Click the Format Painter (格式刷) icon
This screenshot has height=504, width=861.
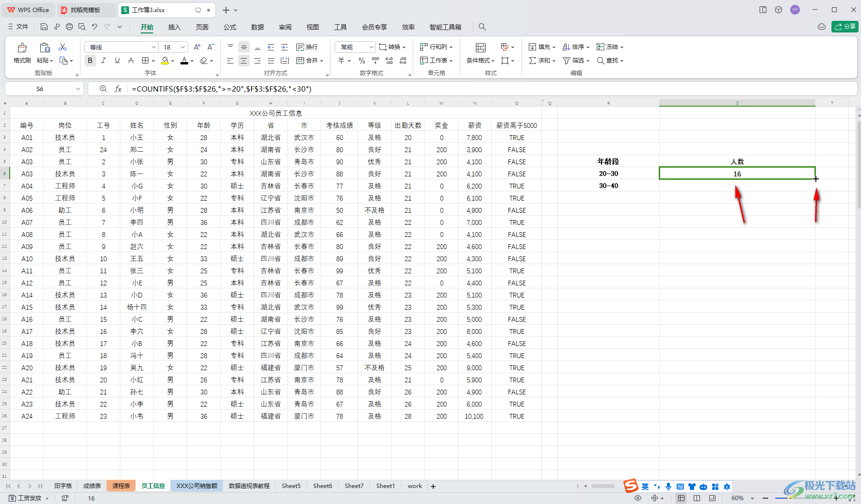click(22, 47)
